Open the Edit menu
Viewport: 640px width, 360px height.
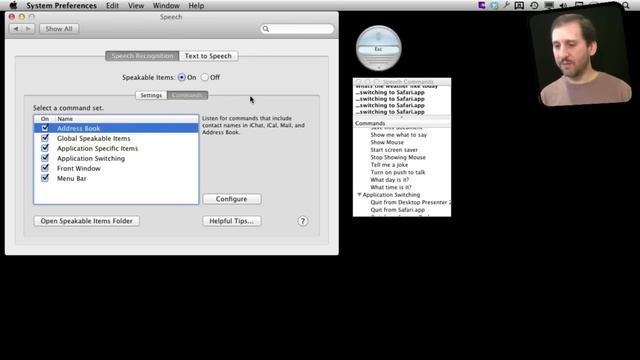[112, 5]
